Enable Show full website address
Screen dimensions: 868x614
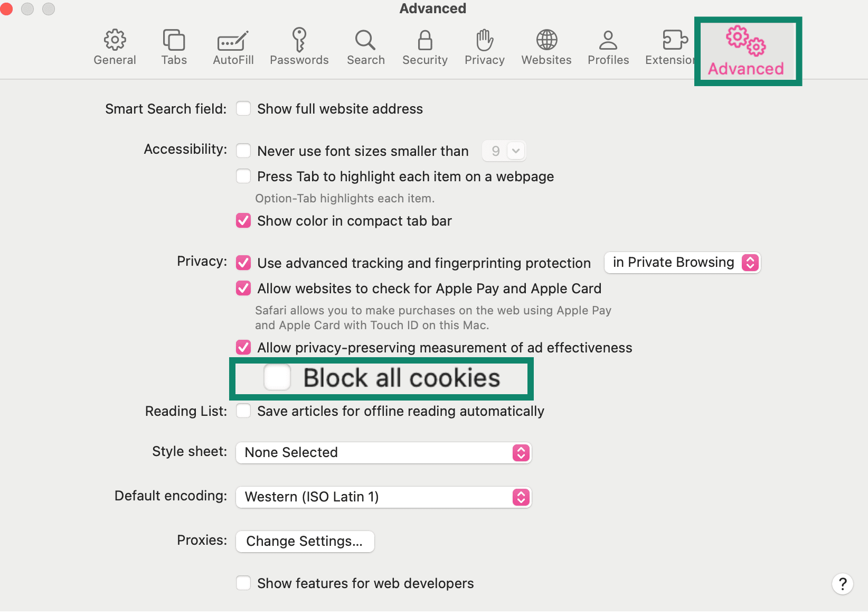click(x=243, y=108)
